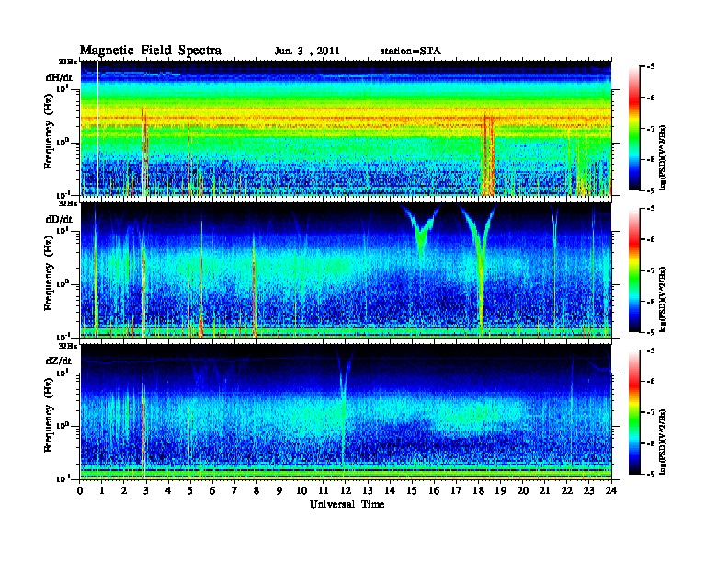
Task: Select the "Jun. 3 , 2011" date label
Action: [x=307, y=52]
